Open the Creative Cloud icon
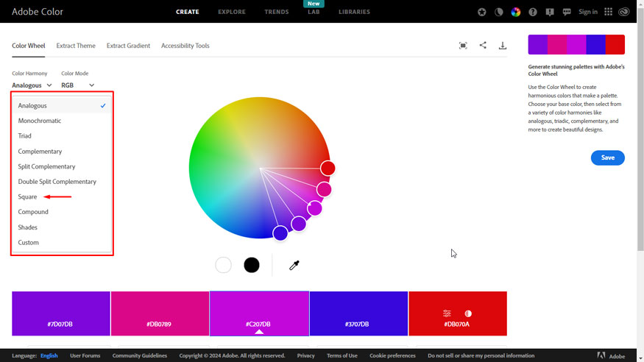 coord(624,12)
